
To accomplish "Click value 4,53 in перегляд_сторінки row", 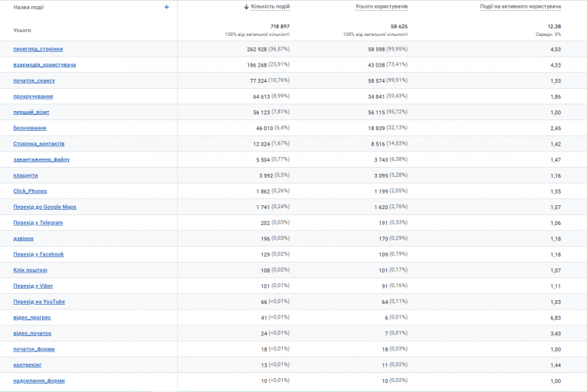I will [556, 49].
